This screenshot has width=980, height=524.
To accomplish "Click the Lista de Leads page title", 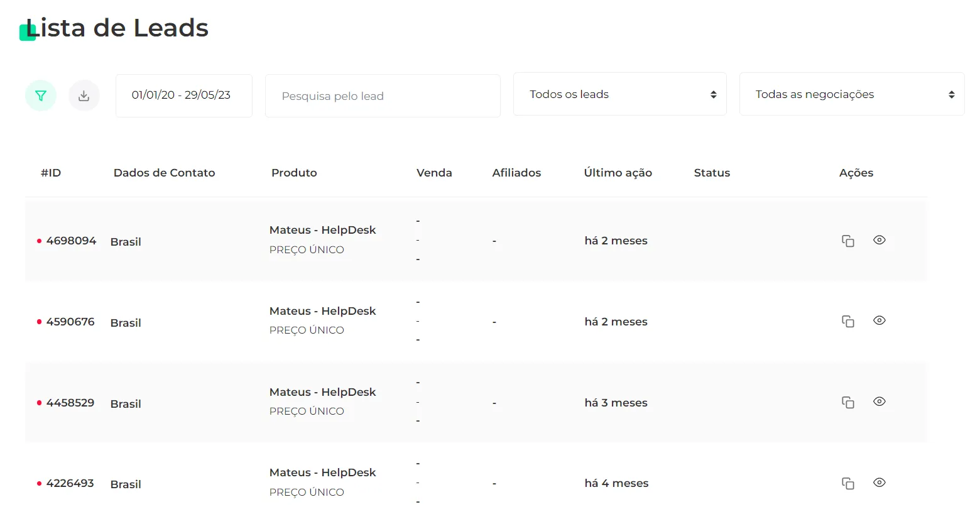I will pos(117,28).
